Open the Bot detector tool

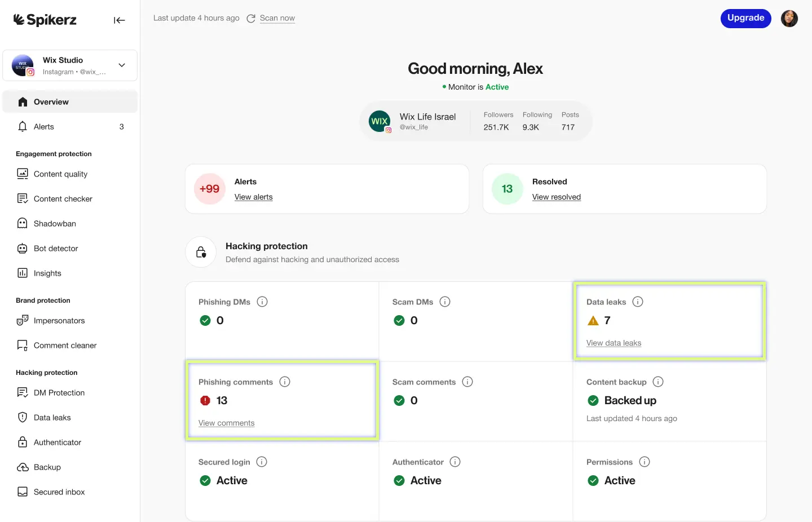55,248
